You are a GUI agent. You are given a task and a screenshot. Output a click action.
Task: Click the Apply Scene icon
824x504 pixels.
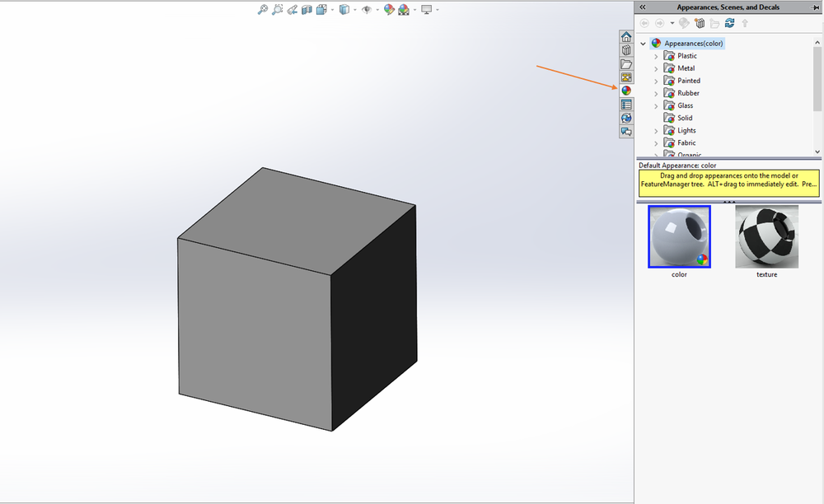click(404, 9)
